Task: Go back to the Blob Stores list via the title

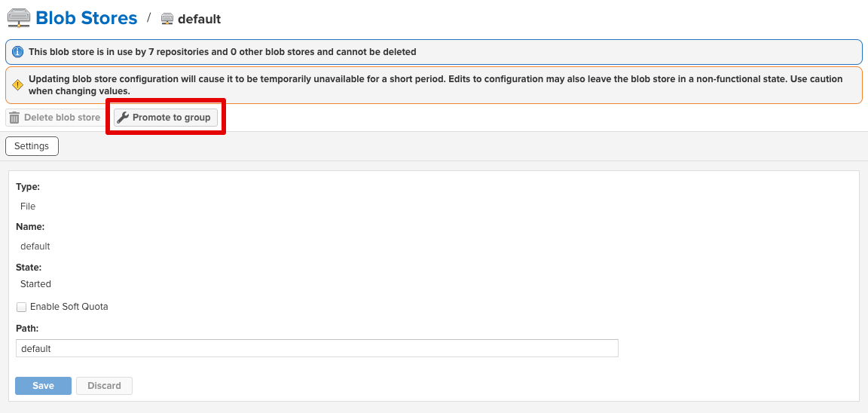Action: tap(87, 18)
